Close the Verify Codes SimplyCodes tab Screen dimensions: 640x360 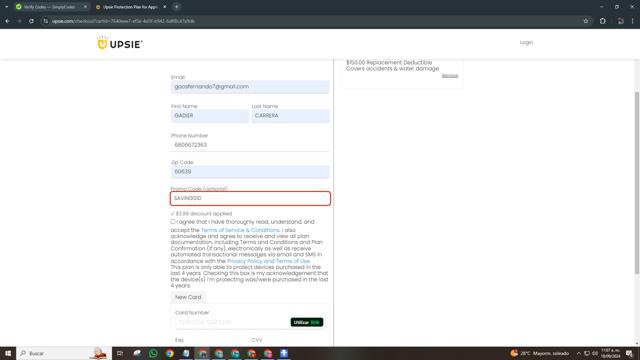(85, 7)
